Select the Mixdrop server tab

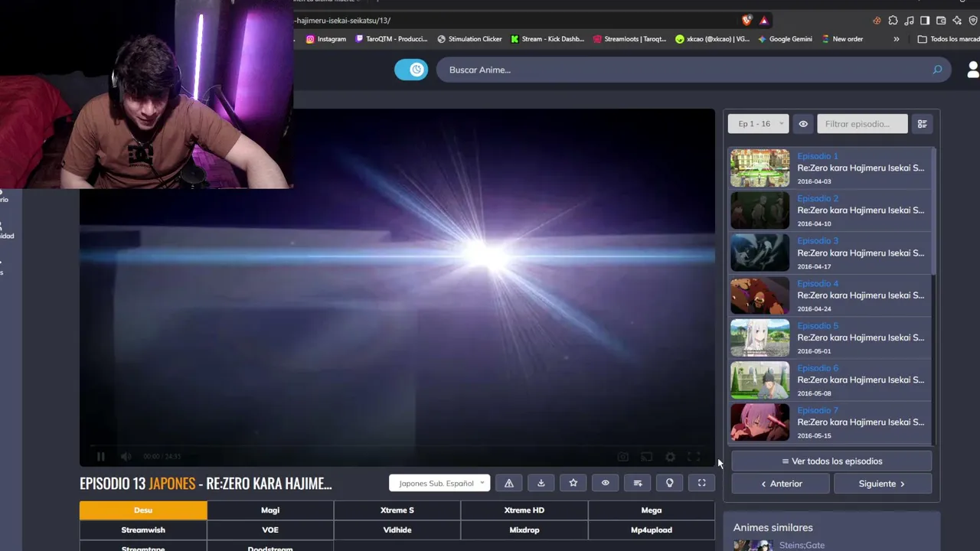524,530
